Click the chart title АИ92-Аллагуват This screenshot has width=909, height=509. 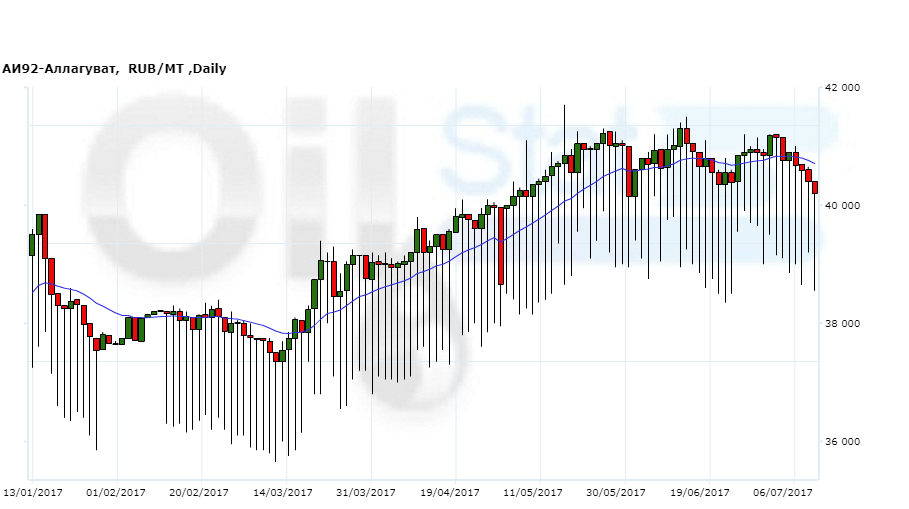59,69
